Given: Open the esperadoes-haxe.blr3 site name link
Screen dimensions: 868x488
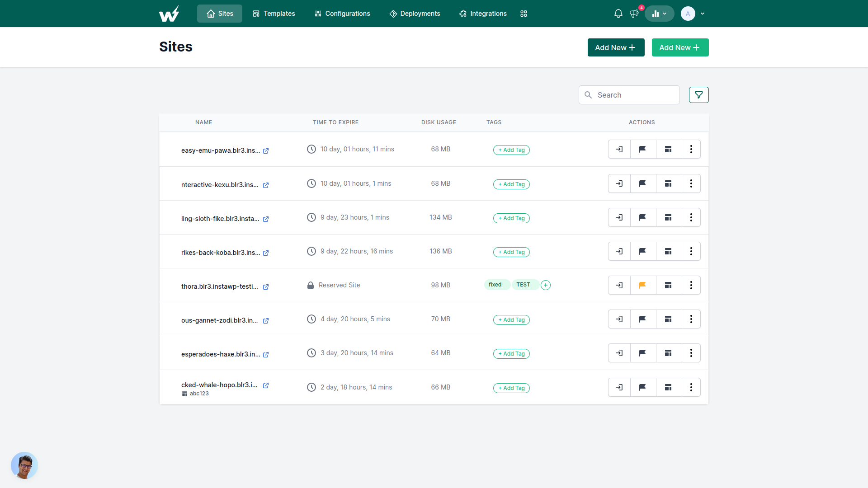Looking at the screenshot, I should [x=221, y=354].
